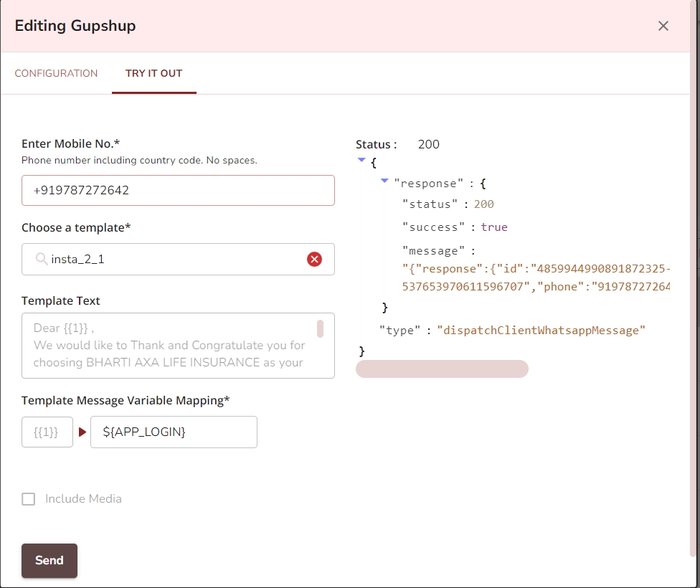Screen dimensions: 700x588
Task: Click the ${APP_LOGIN} variable mapping field
Action: 174,432
